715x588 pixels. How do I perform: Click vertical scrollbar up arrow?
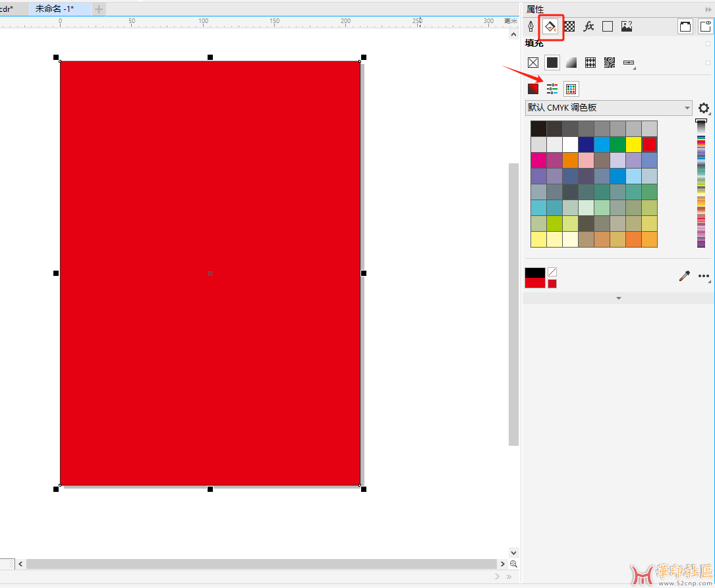tap(513, 34)
